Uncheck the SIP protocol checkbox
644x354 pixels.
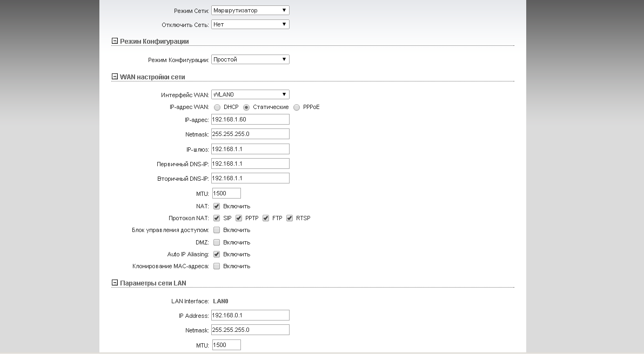217,218
